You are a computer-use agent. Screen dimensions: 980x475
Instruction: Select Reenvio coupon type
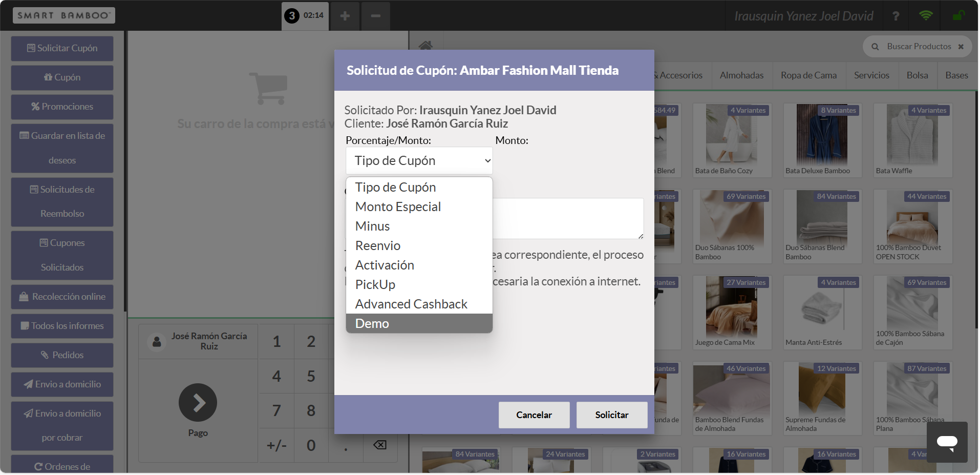tap(419, 245)
